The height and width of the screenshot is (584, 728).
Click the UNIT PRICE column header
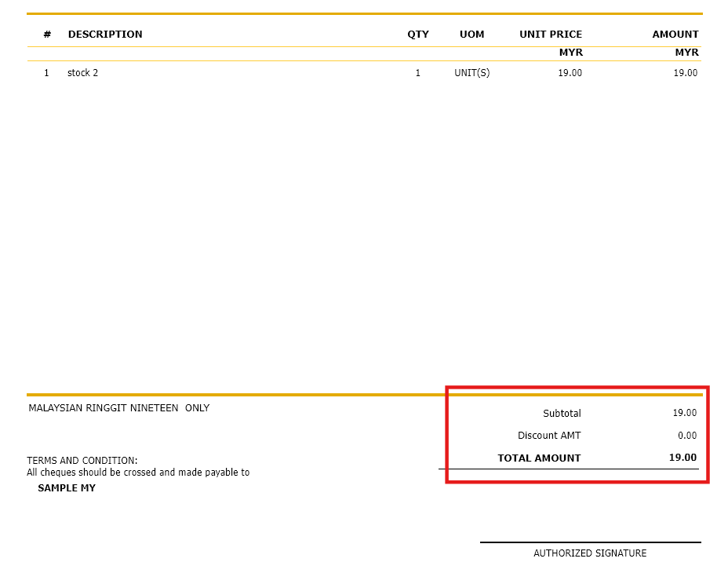(551, 35)
